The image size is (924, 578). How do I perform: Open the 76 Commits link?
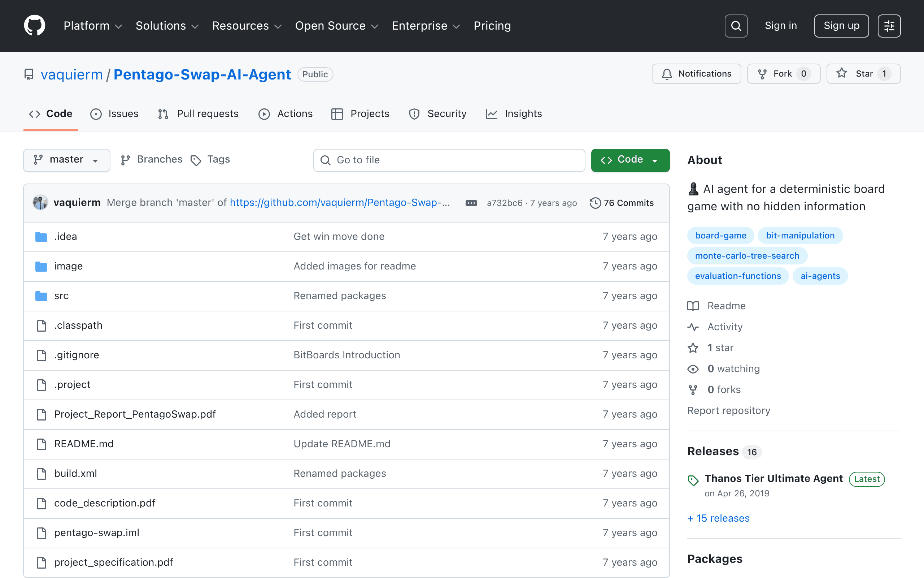(x=622, y=203)
